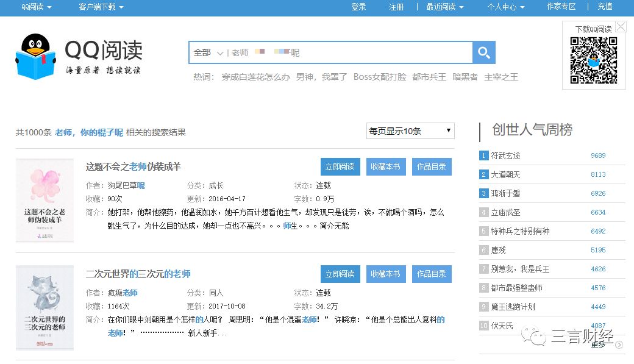Open ranked book 大道朝天
634x364 pixels.
505,175
